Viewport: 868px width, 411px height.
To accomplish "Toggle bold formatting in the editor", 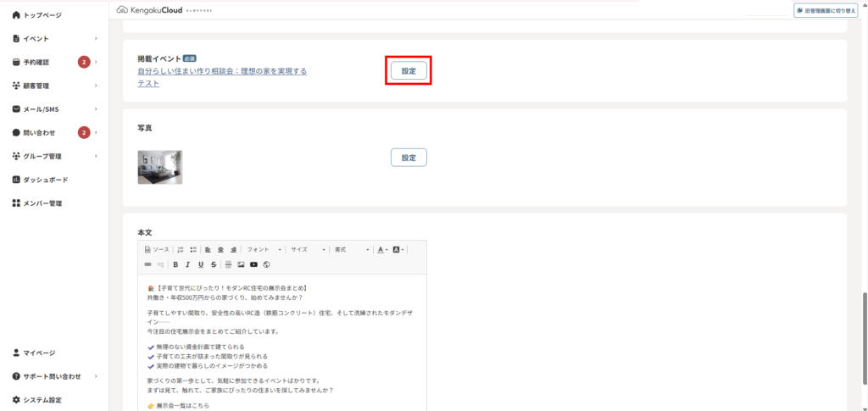I will click(x=175, y=264).
